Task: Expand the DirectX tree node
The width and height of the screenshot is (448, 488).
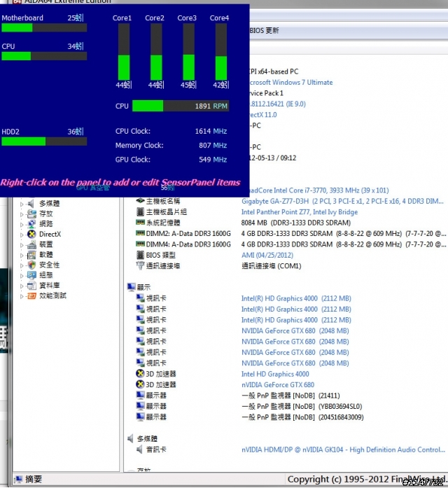Action: [22, 235]
